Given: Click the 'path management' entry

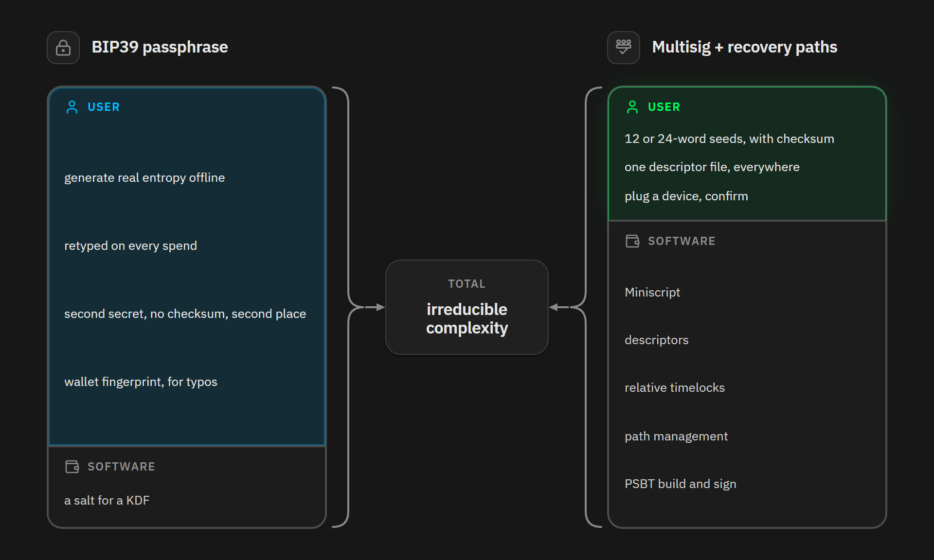Looking at the screenshot, I should 676,437.
